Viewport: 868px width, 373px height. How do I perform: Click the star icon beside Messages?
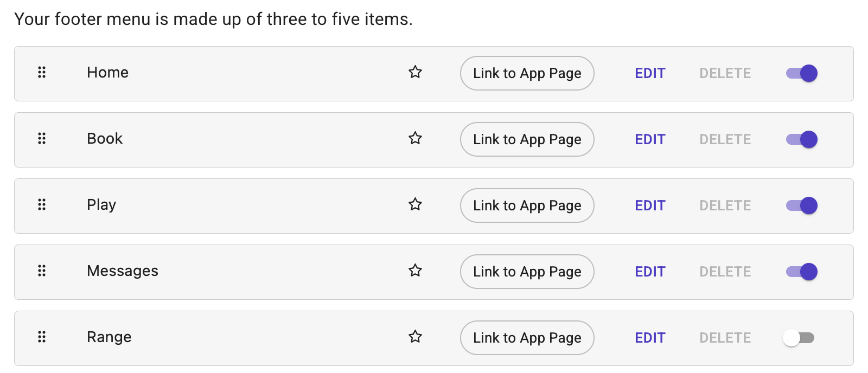pyautogui.click(x=415, y=271)
